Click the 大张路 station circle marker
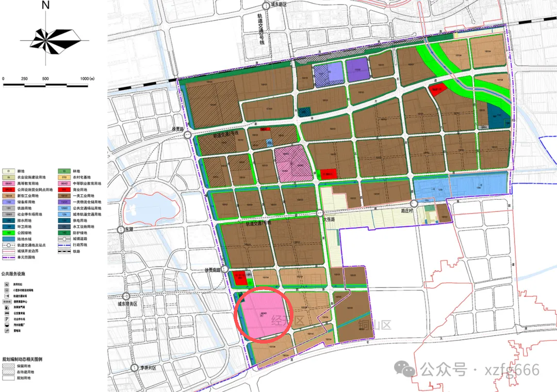 click(x=320, y=213)
